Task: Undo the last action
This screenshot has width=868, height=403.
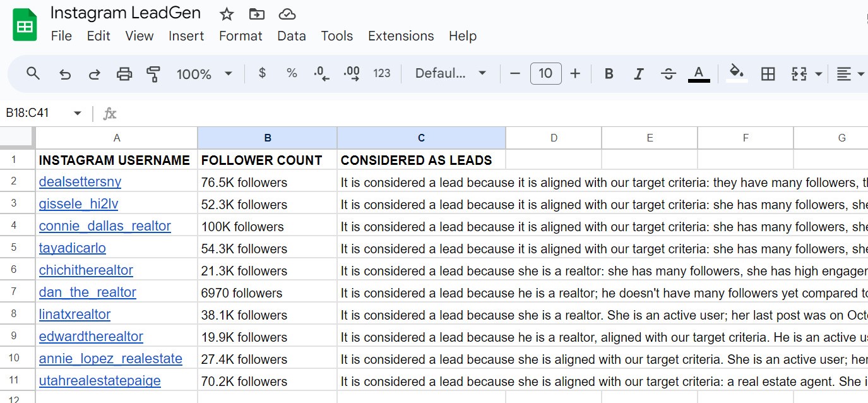Action: pyautogui.click(x=64, y=74)
